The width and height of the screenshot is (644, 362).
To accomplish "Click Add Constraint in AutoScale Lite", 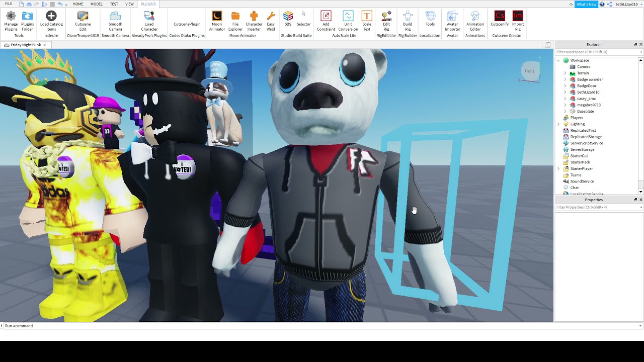I will [326, 21].
